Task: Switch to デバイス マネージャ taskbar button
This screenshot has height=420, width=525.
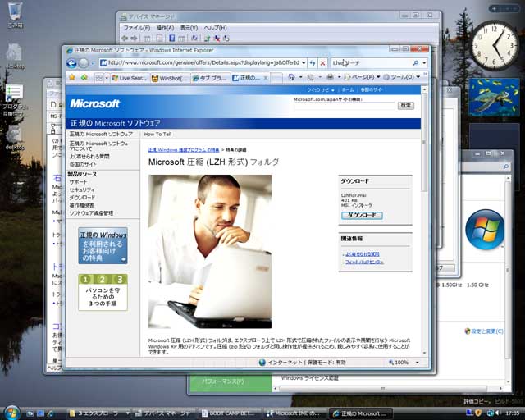Action: click(163, 413)
